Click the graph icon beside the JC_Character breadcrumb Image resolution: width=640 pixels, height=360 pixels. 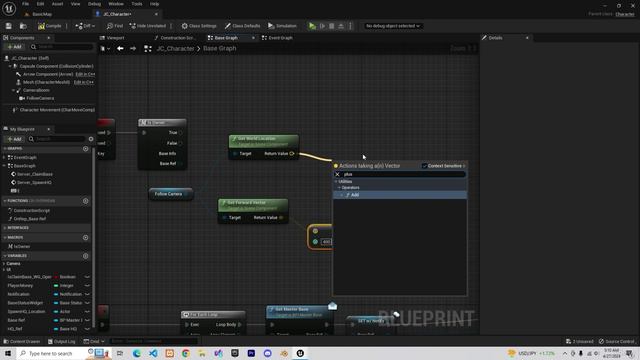[148, 49]
